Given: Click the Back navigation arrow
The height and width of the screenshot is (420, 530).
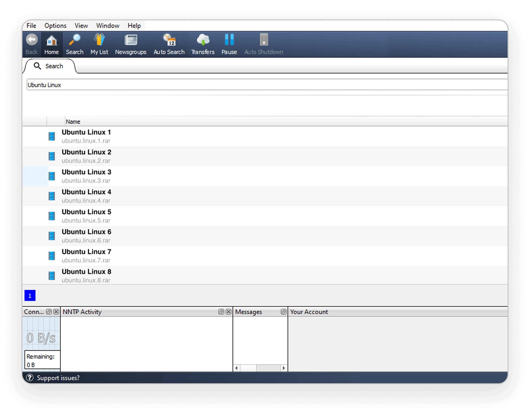Looking at the screenshot, I should pyautogui.click(x=31, y=43).
